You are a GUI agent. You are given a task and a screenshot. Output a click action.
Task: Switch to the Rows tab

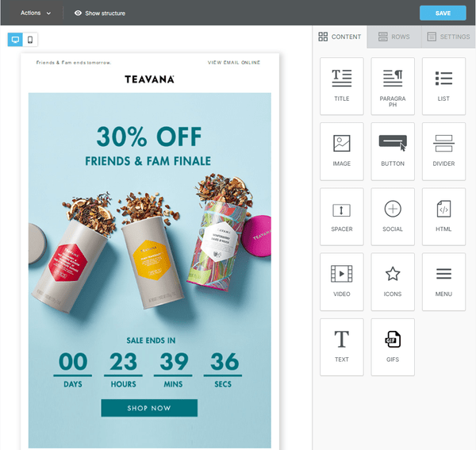pyautogui.click(x=394, y=37)
